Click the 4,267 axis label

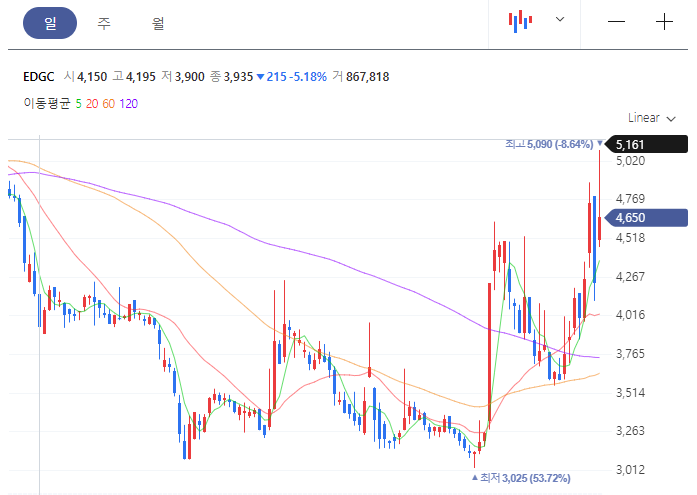click(x=630, y=276)
